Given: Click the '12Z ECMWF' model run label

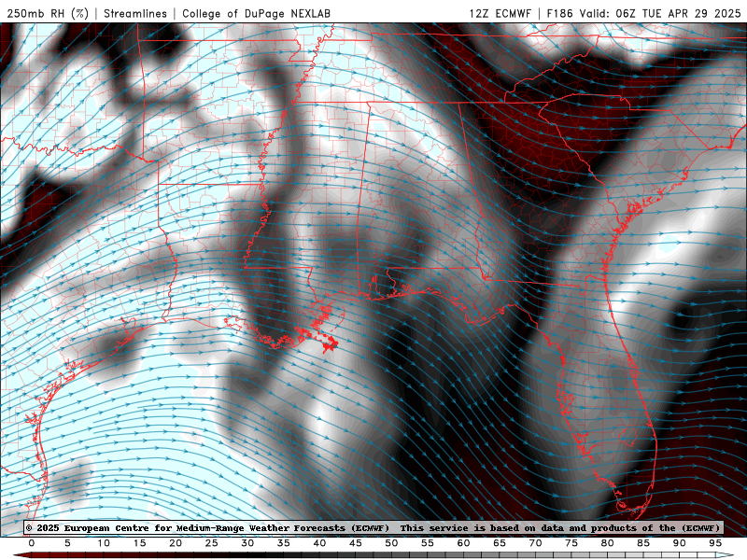Looking at the screenshot, I should (500, 13).
